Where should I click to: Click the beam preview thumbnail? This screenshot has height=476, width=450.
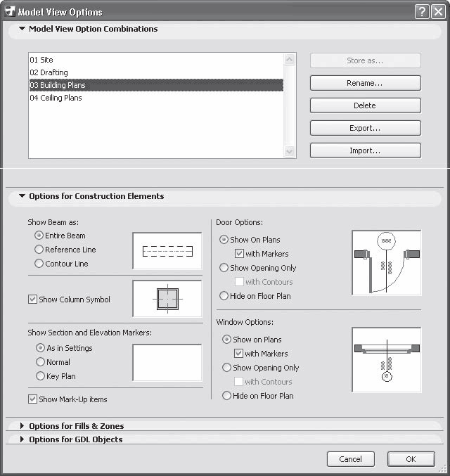pyautogui.click(x=167, y=250)
